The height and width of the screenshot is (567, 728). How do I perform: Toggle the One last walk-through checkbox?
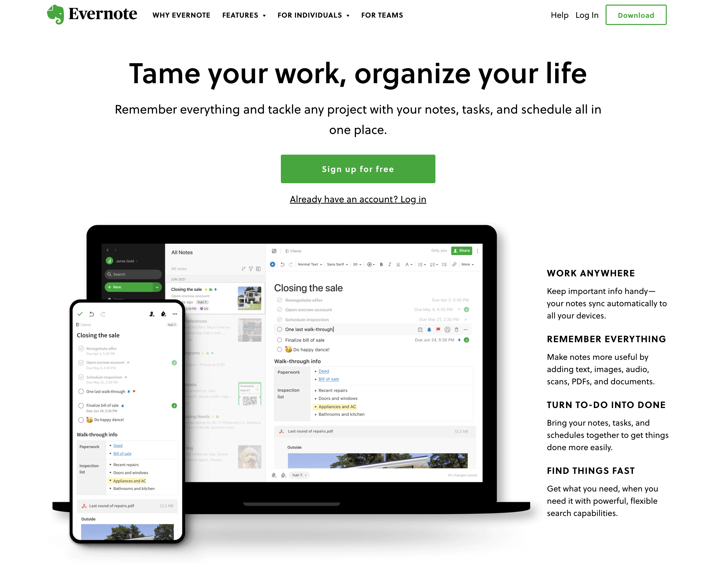pyautogui.click(x=280, y=329)
